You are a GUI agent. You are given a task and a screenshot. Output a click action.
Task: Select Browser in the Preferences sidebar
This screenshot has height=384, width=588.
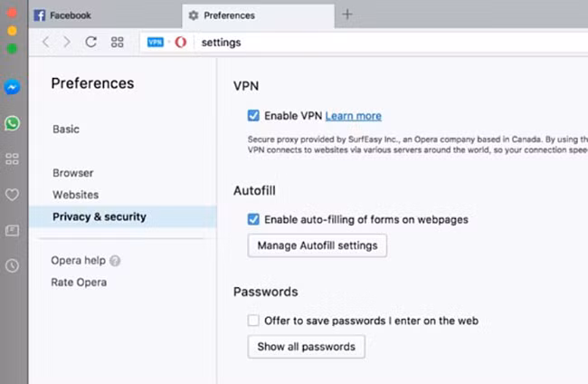coord(72,173)
